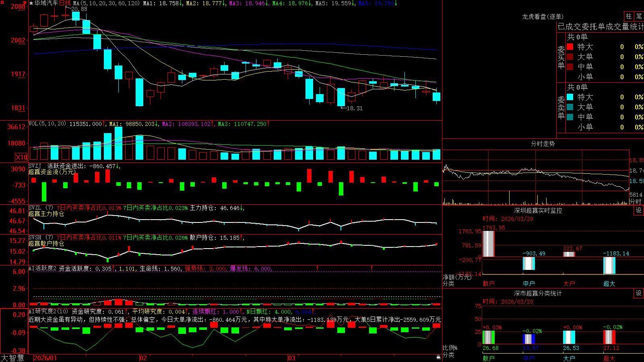The image size is (644, 362).
Task: Click the red question mark help icon
Action: tap(25, 3)
